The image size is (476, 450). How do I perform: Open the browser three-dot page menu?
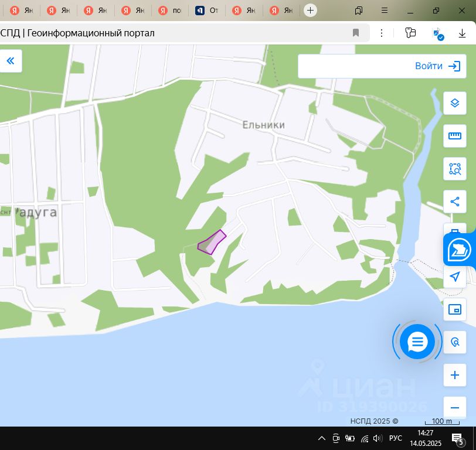(382, 33)
